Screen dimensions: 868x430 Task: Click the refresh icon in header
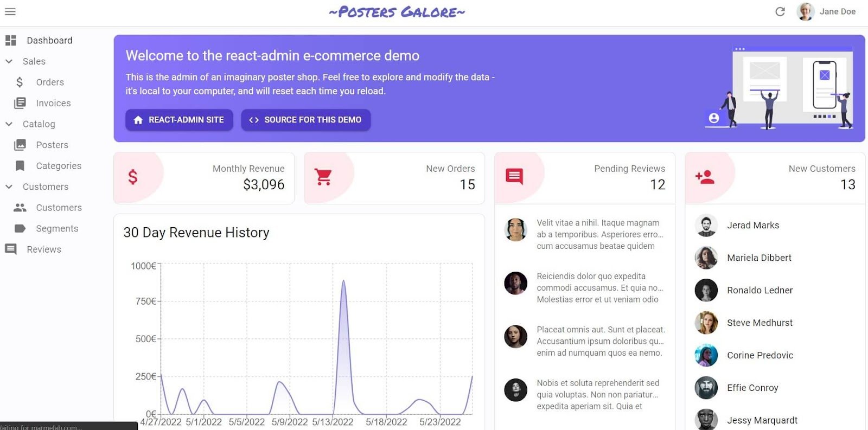pyautogui.click(x=780, y=11)
